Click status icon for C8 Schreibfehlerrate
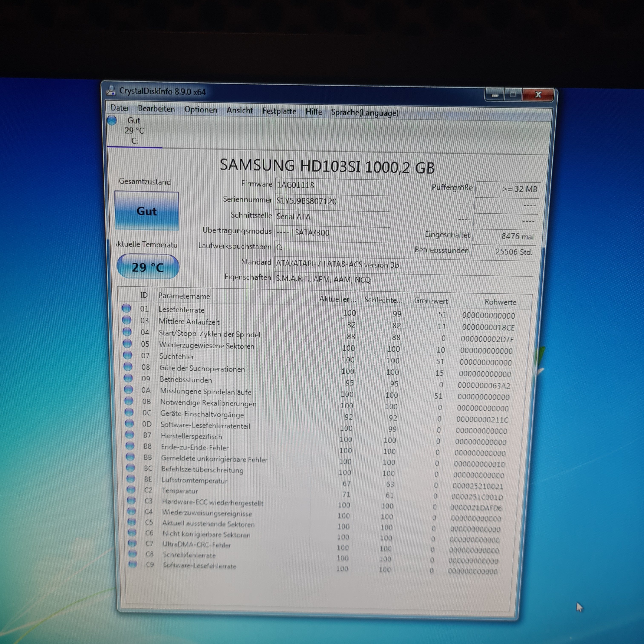 pos(133,553)
